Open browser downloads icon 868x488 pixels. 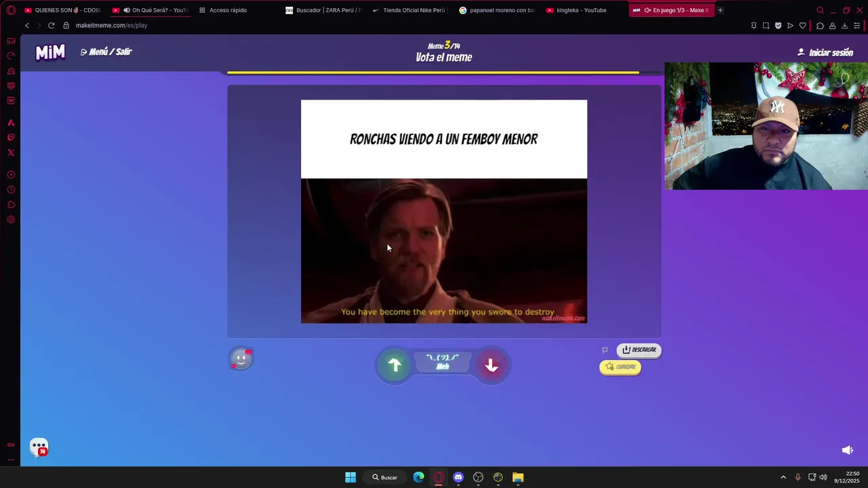(x=844, y=26)
